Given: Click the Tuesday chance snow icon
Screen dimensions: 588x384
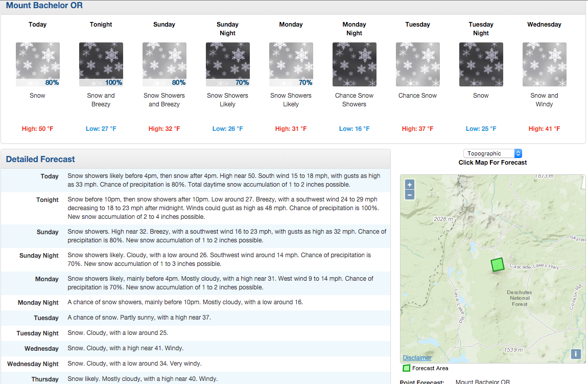Looking at the screenshot, I should point(418,64).
